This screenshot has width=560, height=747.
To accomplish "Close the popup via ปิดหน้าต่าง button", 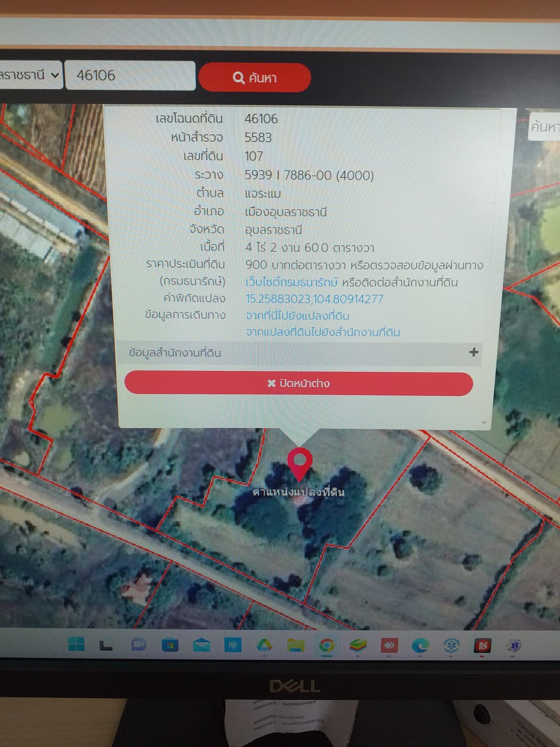I will pos(299,383).
